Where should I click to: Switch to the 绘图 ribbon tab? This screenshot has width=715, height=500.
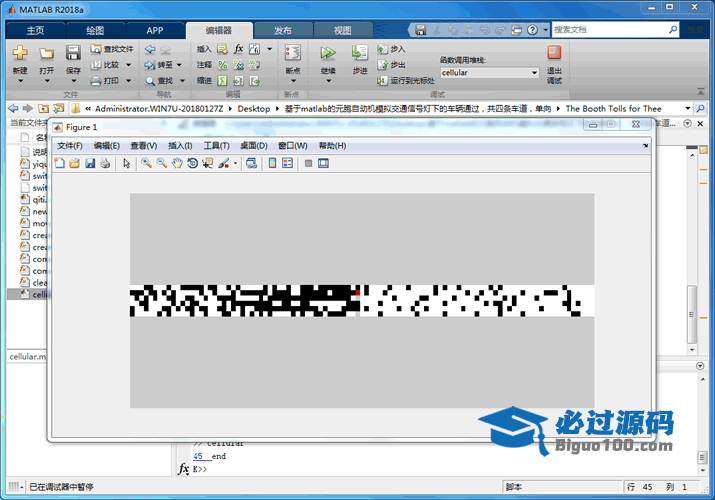click(95, 31)
